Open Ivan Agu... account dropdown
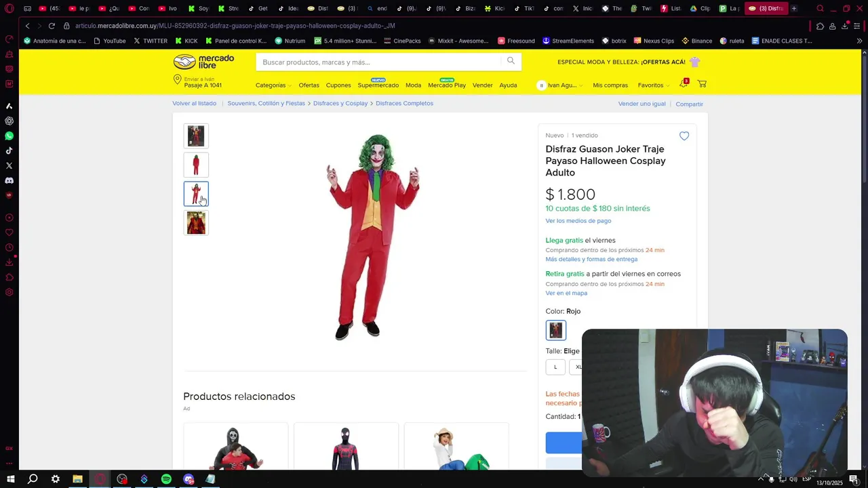 560,85
